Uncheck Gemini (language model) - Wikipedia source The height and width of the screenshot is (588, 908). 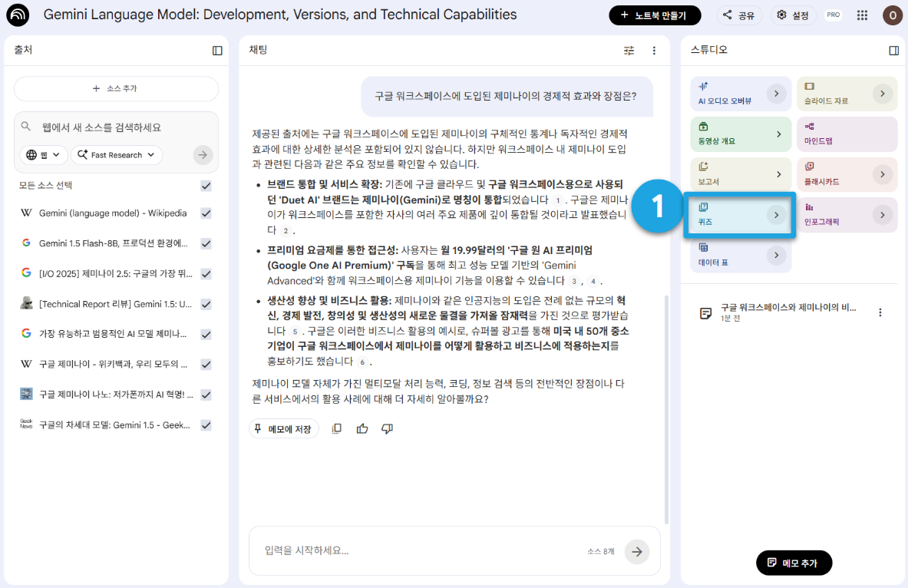[x=206, y=213]
